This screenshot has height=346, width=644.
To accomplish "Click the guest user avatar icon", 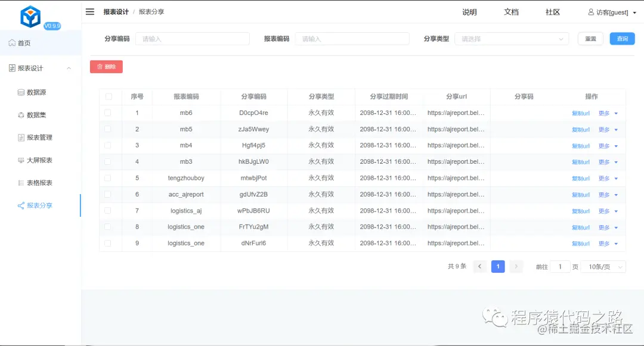I will pyautogui.click(x=590, y=12).
